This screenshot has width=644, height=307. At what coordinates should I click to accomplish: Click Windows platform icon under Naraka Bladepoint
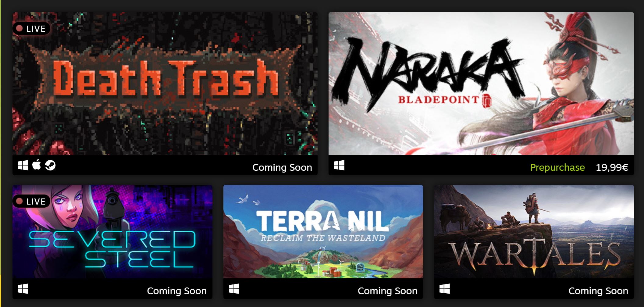pyautogui.click(x=339, y=165)
